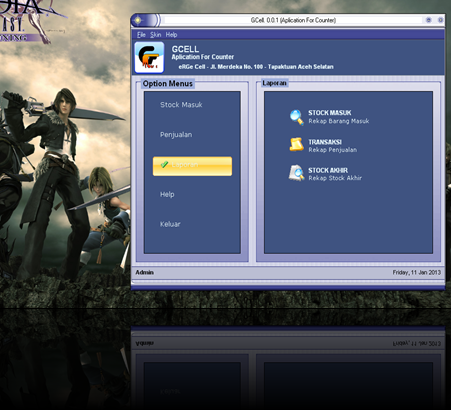Click the title bar system orb icon
Image resolution: width=451 pixels, height=410 pixels.
tap(138, 20)
